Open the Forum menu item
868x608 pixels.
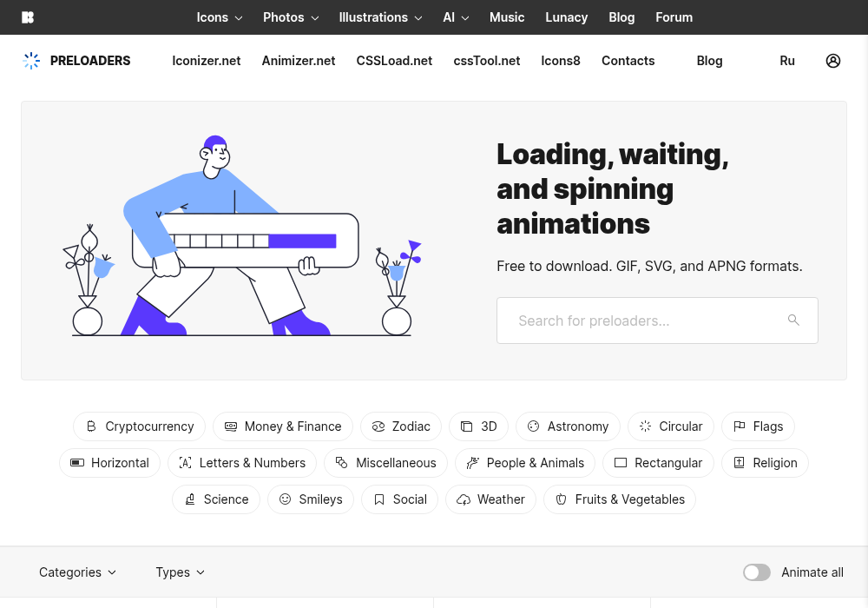[x=674, y=17]
